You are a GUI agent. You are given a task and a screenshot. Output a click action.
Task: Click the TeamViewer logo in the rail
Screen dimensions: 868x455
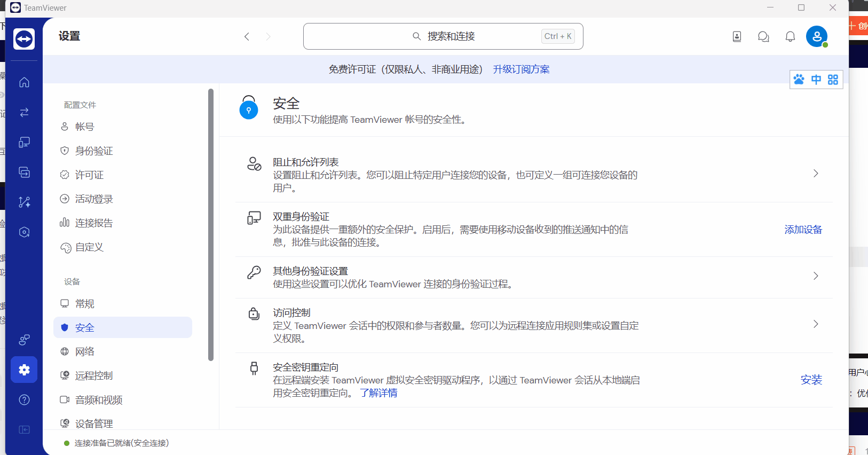[24, 39]
